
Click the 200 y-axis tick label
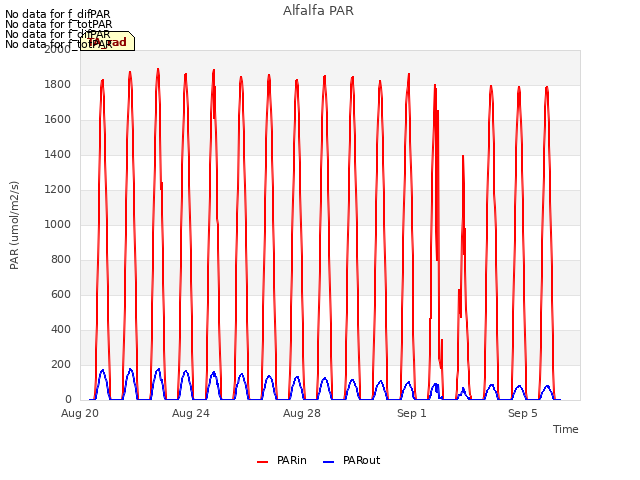[x=61, y=364]
